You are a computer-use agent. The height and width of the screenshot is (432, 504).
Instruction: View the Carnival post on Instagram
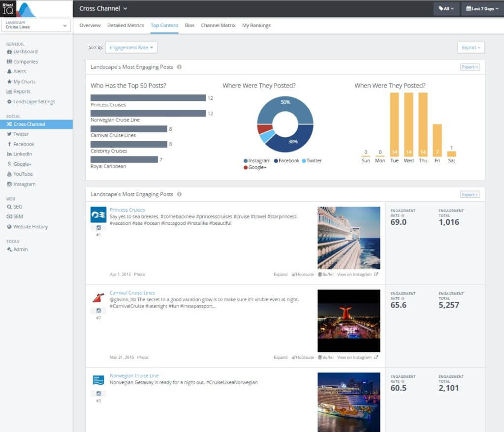click(358, 357)
